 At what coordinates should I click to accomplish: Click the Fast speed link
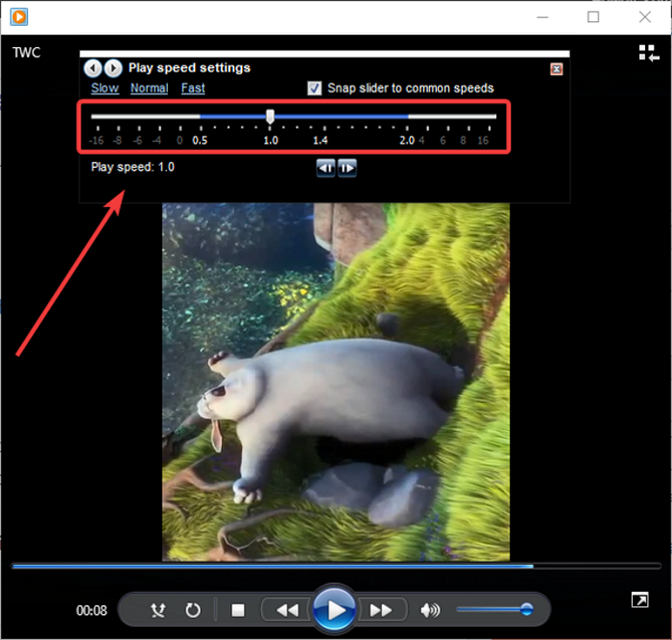pyautogui.click(x=193, y=88)
